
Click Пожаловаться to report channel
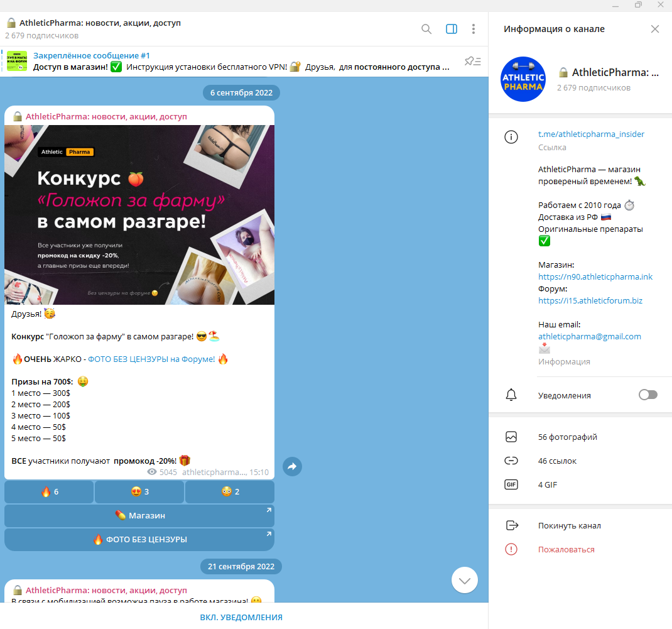[x=566, y=549]
